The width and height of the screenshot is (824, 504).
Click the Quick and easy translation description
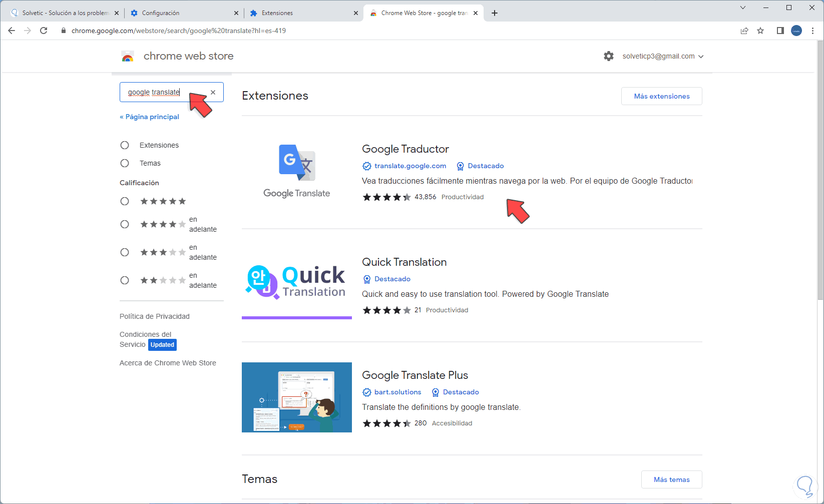click(x=485, y=294)
